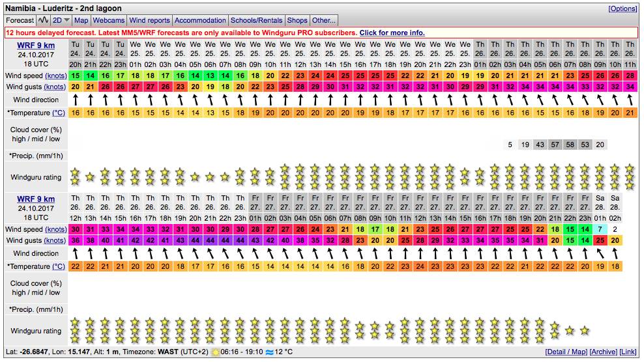The height and width of the screenshot is (362, 644).
Task: Click the water temperature wave icon
Action: click(x=270, y=352)
